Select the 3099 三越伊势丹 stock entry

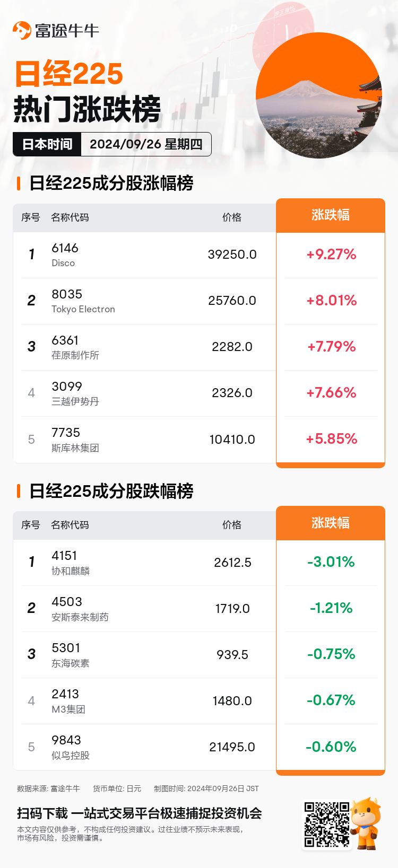pyautogui.click(x=75, y=393)
